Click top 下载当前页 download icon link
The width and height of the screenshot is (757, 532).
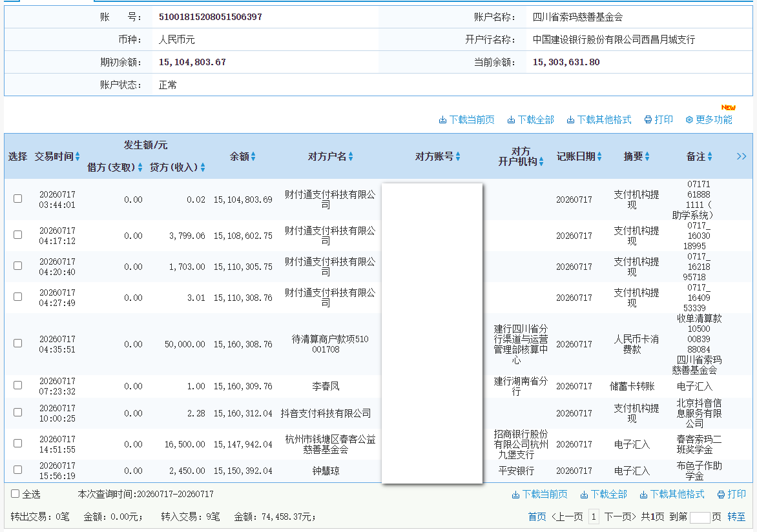point(466,119)
